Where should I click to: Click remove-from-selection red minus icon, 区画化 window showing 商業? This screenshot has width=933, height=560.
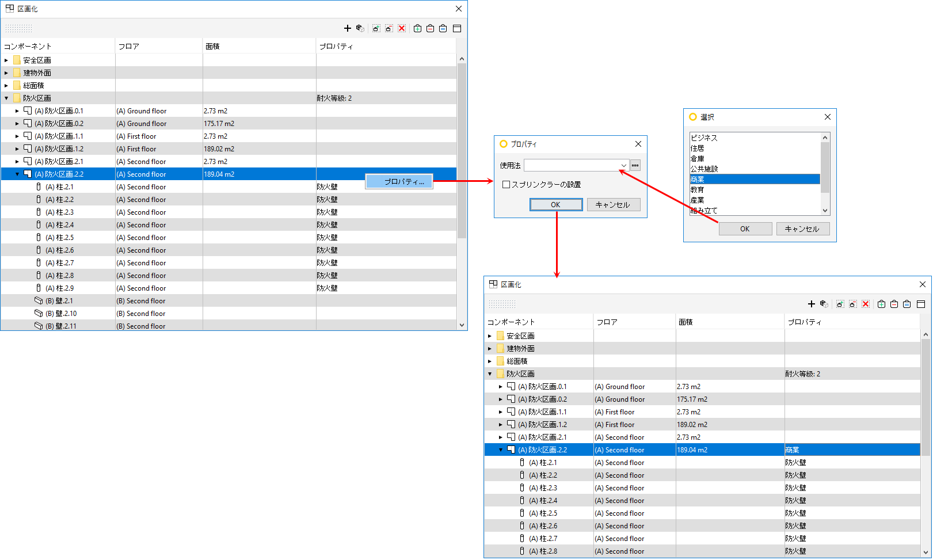point(853,304)
